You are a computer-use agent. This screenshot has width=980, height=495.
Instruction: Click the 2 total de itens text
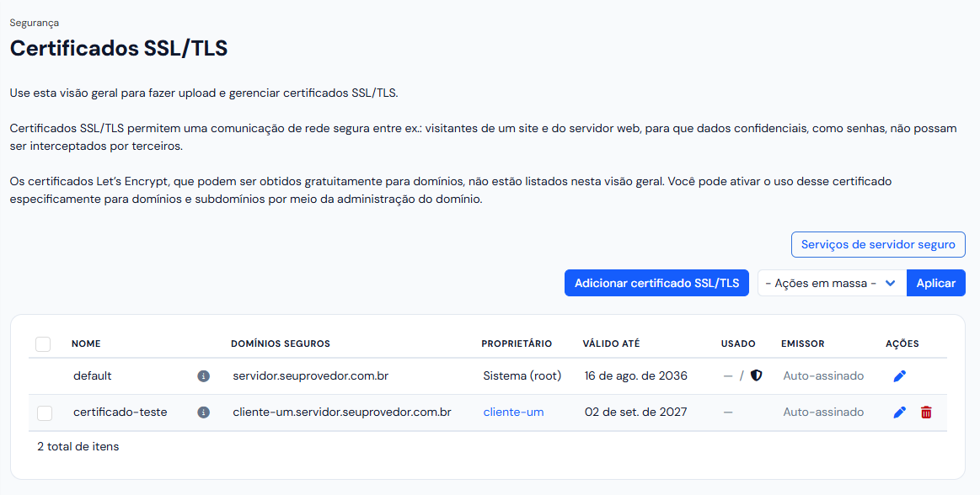tap(78, 446)
